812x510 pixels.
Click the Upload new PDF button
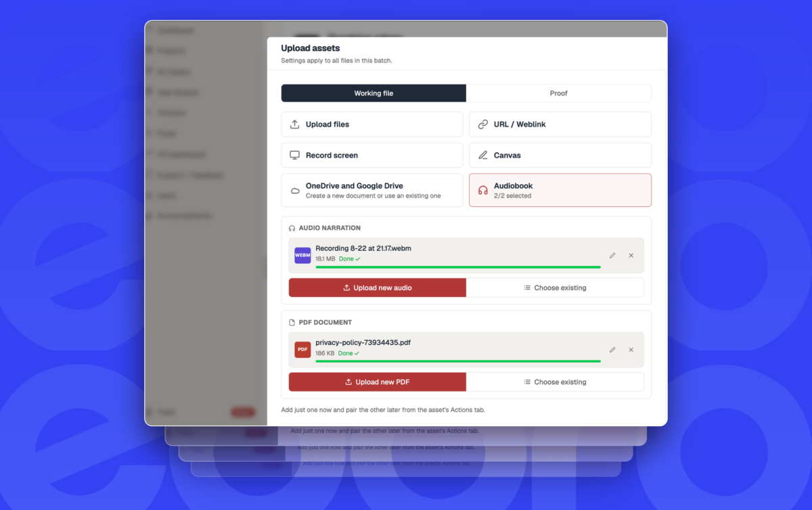point(378,381)
